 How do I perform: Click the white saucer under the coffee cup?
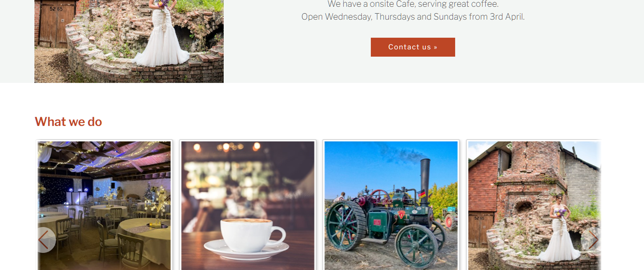(246, 249)
